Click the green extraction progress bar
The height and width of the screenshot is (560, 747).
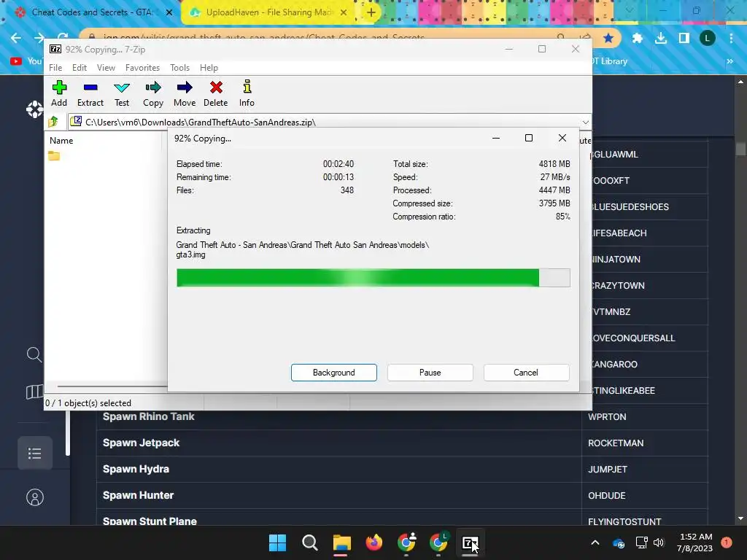pos(373,278)
